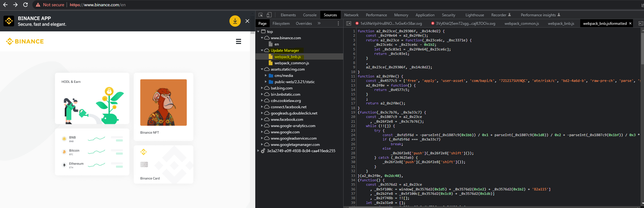Open the Performance insights tab
644x208 pixels.
(540, 15)
